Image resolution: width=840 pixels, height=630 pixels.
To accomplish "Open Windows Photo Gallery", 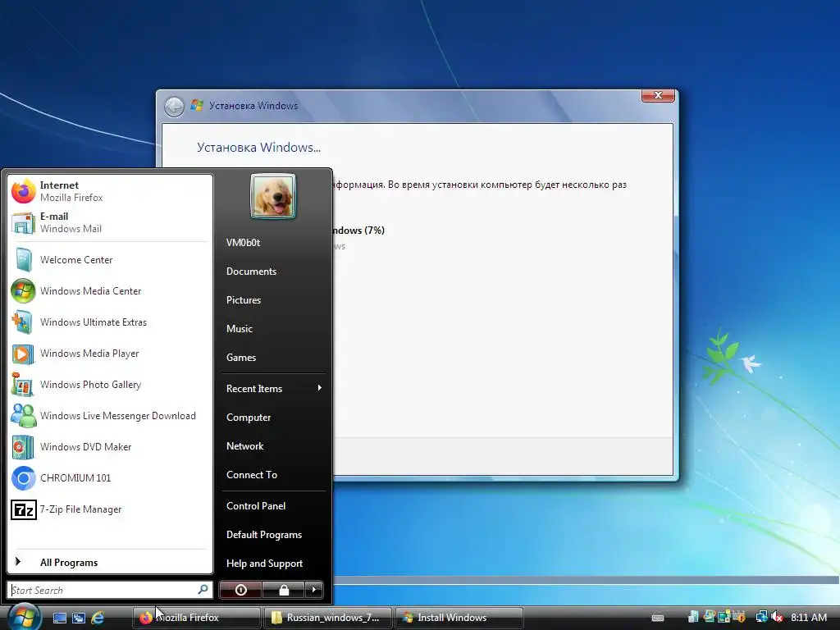I will pos(110,385).
